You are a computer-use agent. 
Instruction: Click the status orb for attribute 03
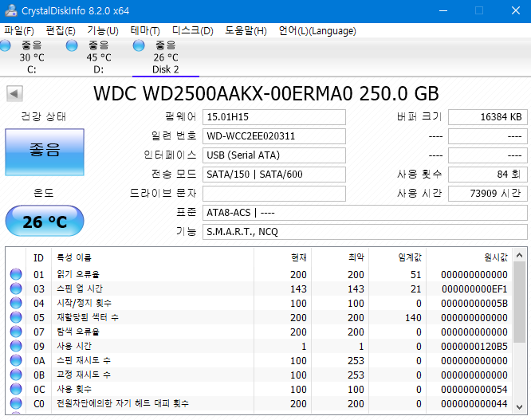(x=16, y=289)
